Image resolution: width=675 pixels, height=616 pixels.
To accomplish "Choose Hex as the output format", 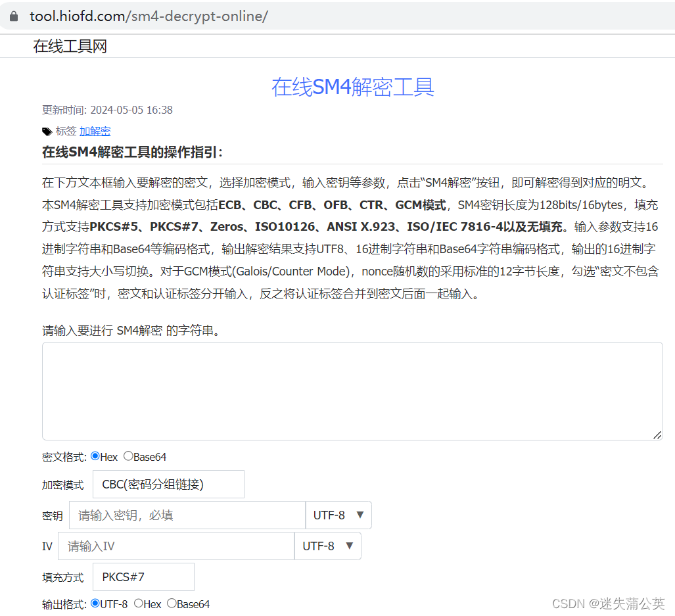I will click(139, 604).
